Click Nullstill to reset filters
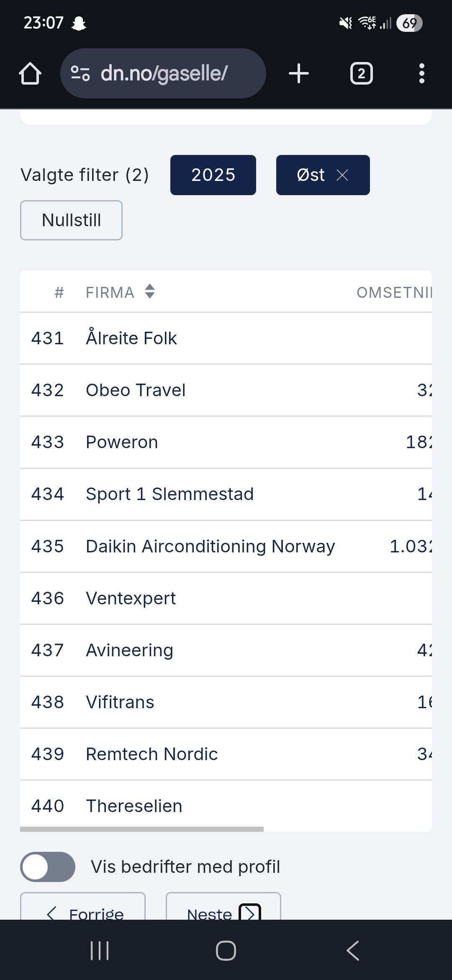The width and height of the screenshot is (452, 980). pos(71,220)
